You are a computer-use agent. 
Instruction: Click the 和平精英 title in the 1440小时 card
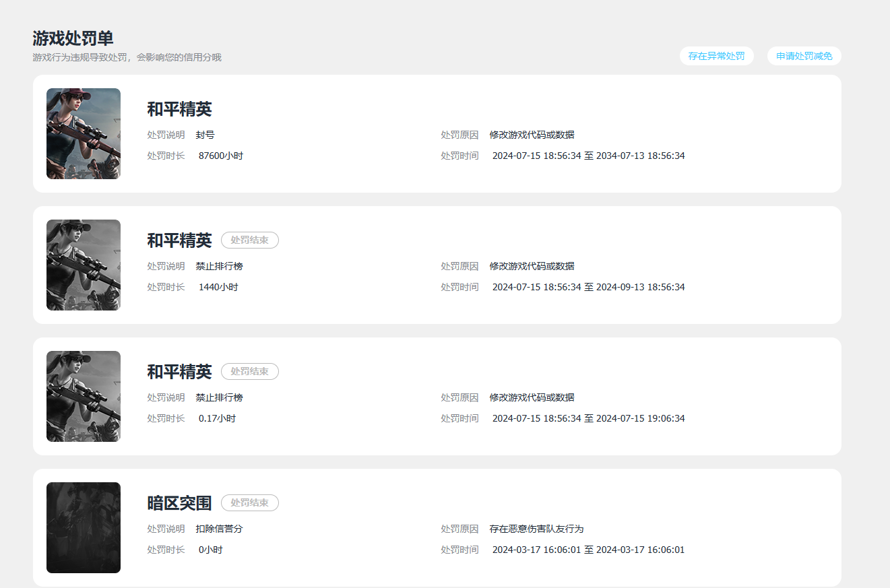(x=179, y=240)
